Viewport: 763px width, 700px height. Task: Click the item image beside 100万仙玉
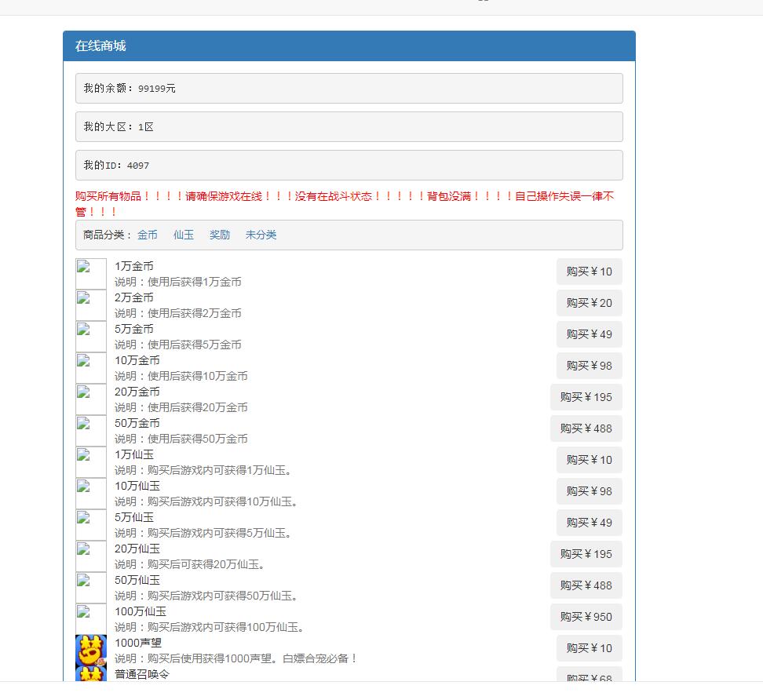[91, 619]
